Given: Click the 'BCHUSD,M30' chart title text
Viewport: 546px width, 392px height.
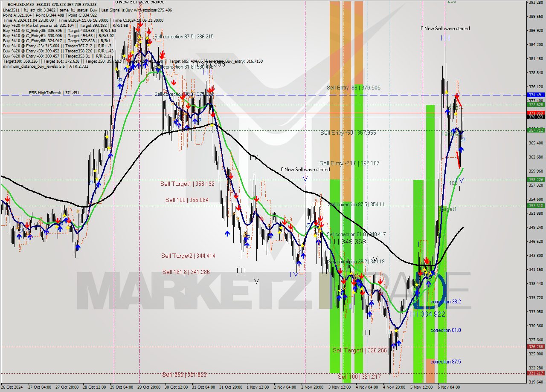Looking at the screenshot, I should click(21, 4).
